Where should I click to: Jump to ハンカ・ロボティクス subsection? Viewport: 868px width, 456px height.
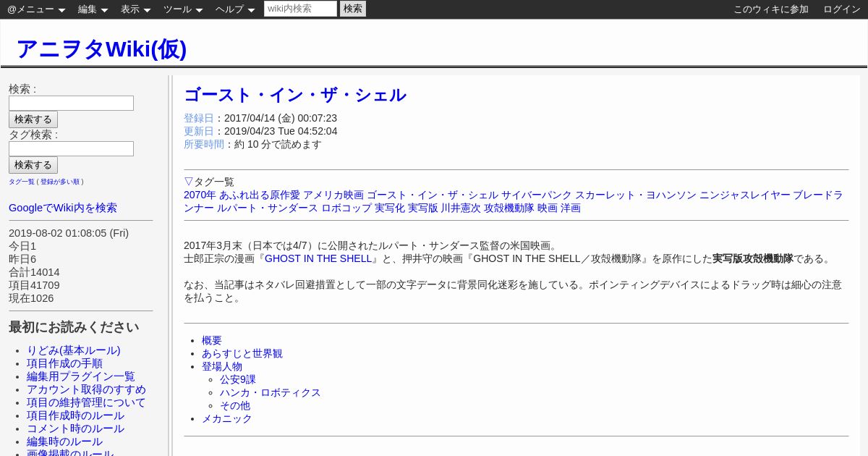[271, 392]
